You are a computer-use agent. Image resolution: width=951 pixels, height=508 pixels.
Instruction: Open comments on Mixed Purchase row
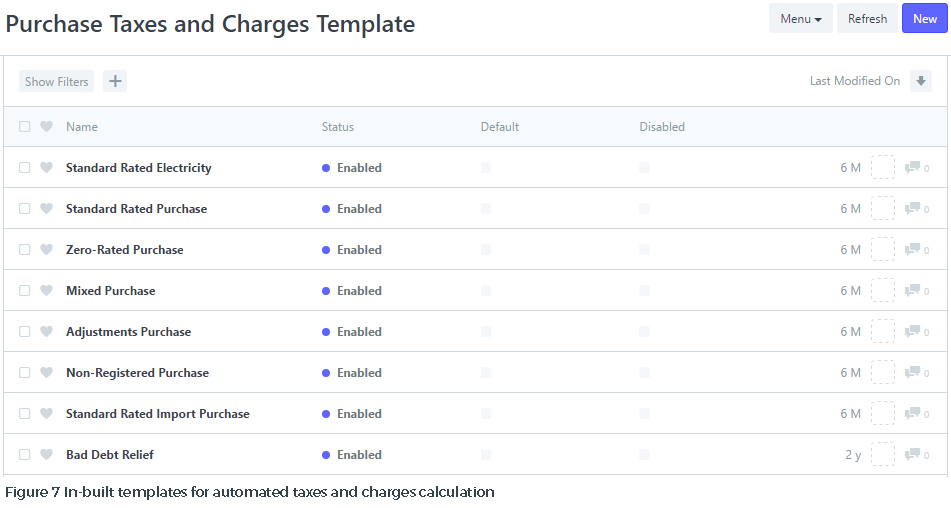click(917, 291)
